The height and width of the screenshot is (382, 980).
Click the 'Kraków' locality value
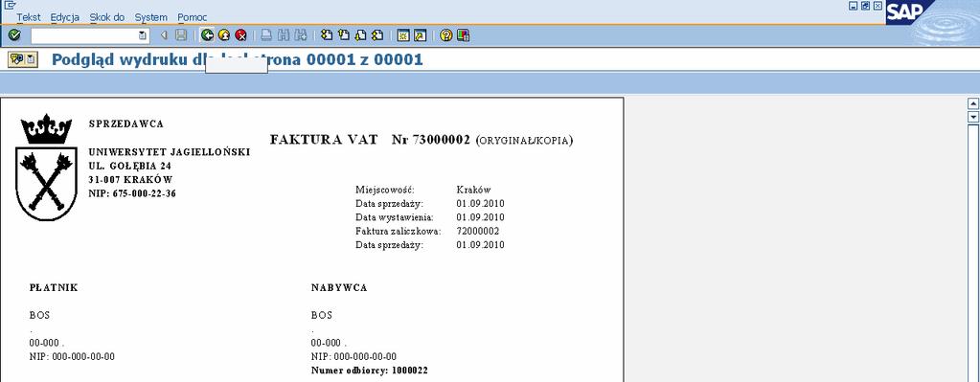pyautogui.click(x=474, y=190)
